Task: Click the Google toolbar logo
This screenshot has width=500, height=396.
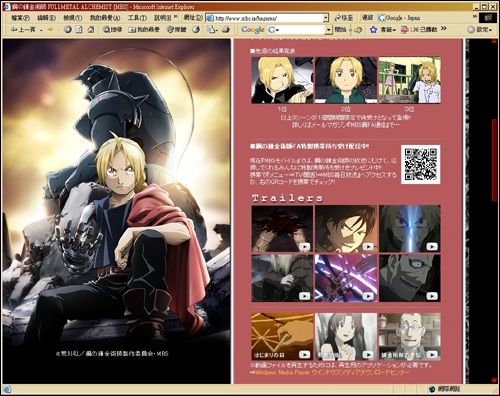Action: [253, 30]
